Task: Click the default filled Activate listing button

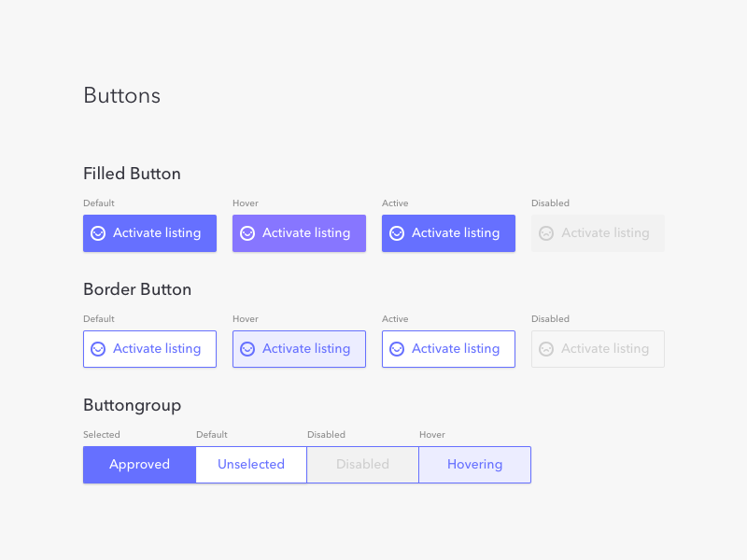Action: [149, 233]
